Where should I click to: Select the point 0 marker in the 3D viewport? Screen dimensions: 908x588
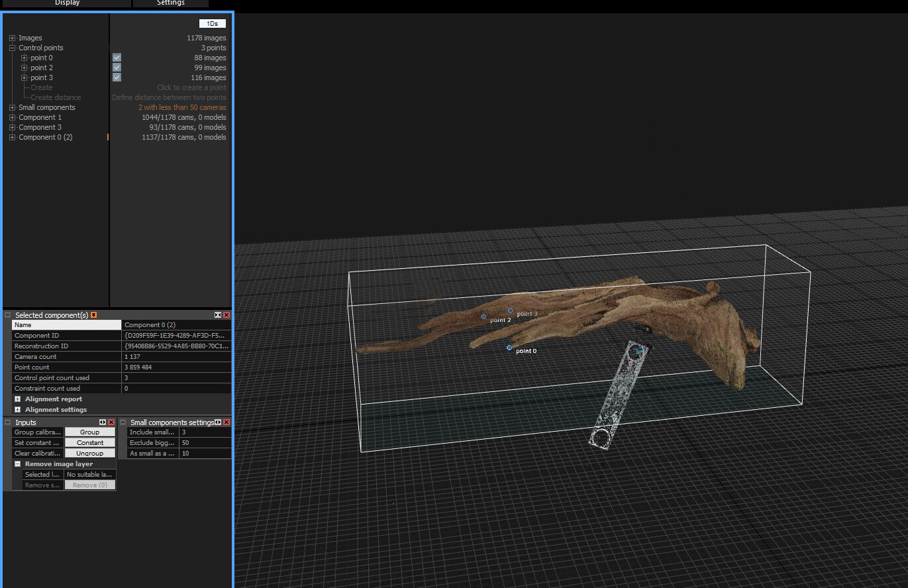(x=509, y=347)
